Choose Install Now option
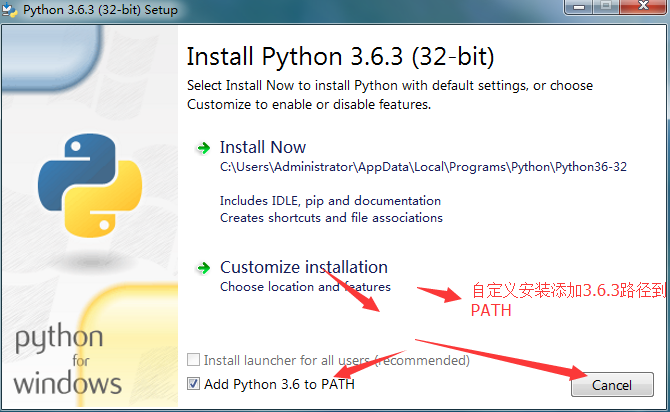The height and width of the screenshot is (412, 670). 263,147
